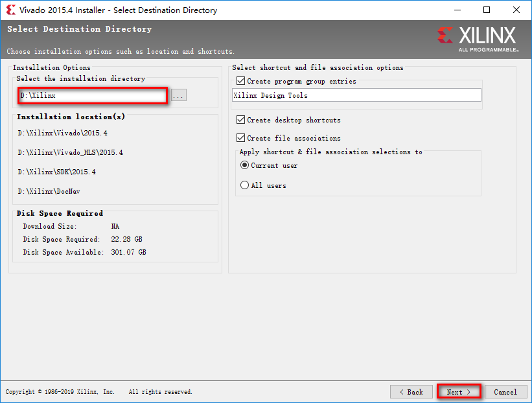Toggle Create program group entries checkbox
The image size is (532, 403).
[x=240, y=81]
